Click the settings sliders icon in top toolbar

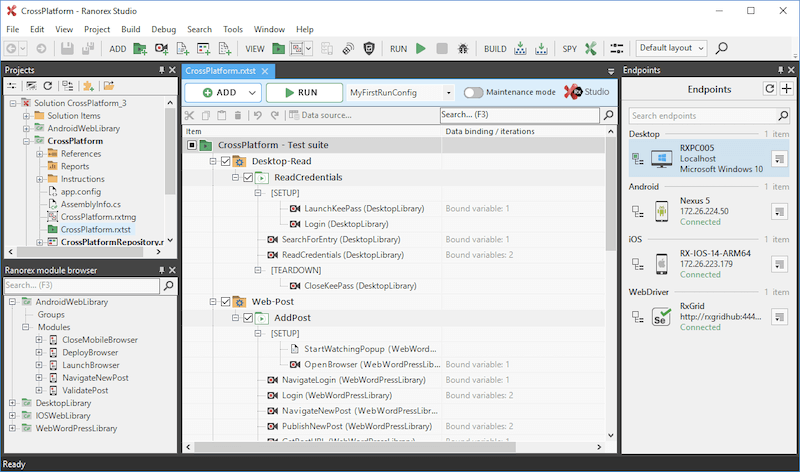[x=616, y=48]
